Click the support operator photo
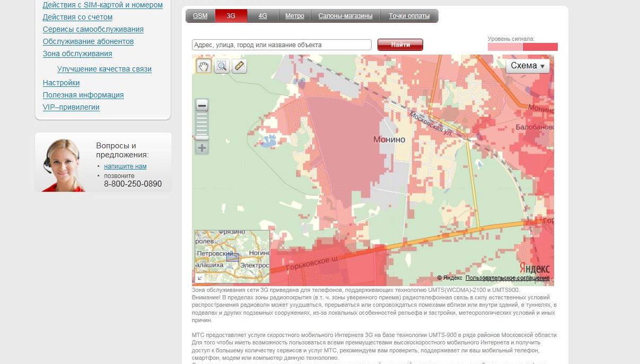 (63, 165)
